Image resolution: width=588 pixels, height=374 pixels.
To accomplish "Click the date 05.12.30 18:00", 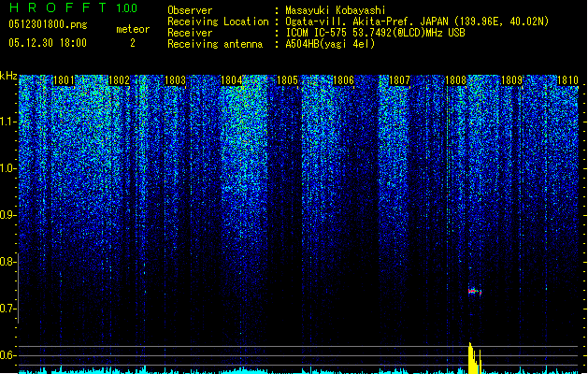I will click(48, 43).
